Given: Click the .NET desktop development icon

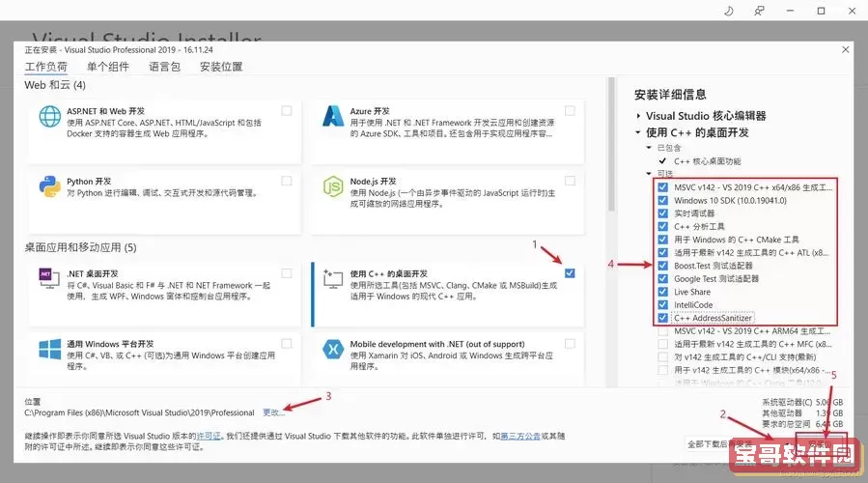Looking at the screenshot, I should tap(49, 278).
